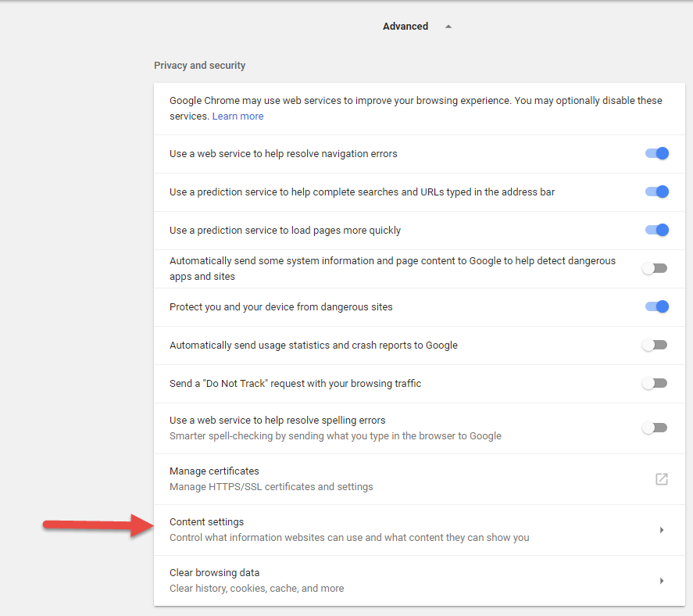Click Clear browsing data chevron arrow

click(x=662, y=581)
